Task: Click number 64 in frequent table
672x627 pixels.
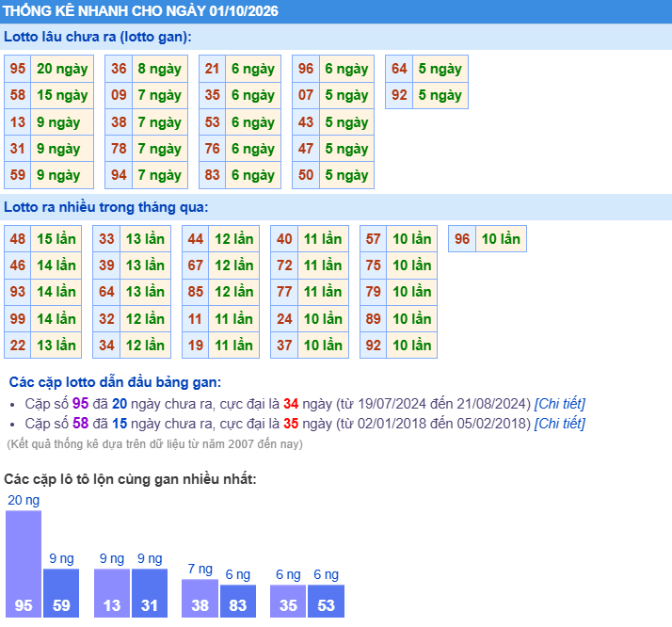Action: tap(106, 292)
